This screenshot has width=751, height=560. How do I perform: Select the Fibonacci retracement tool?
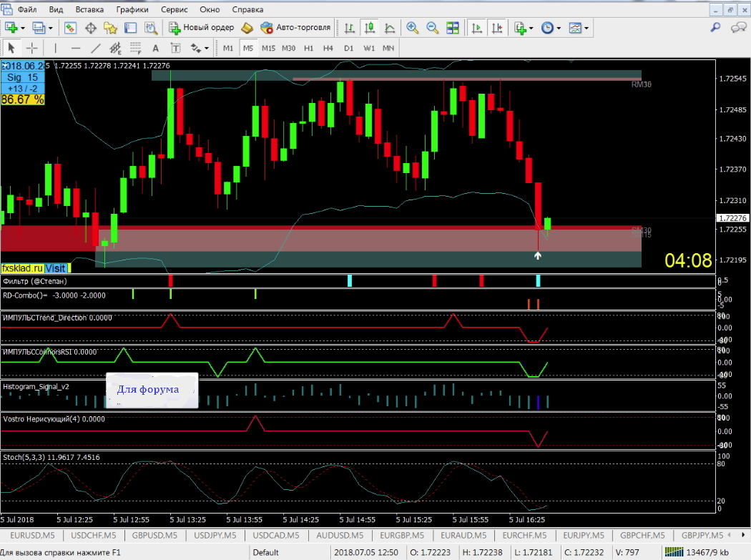pyautogui.click(x=136, y=48)
